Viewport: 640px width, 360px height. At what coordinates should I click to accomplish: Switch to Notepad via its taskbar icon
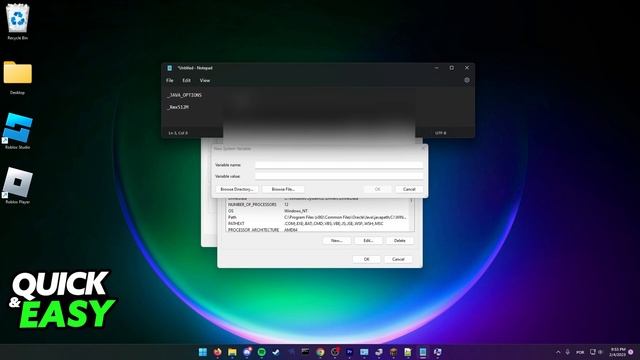coord(423,352)
